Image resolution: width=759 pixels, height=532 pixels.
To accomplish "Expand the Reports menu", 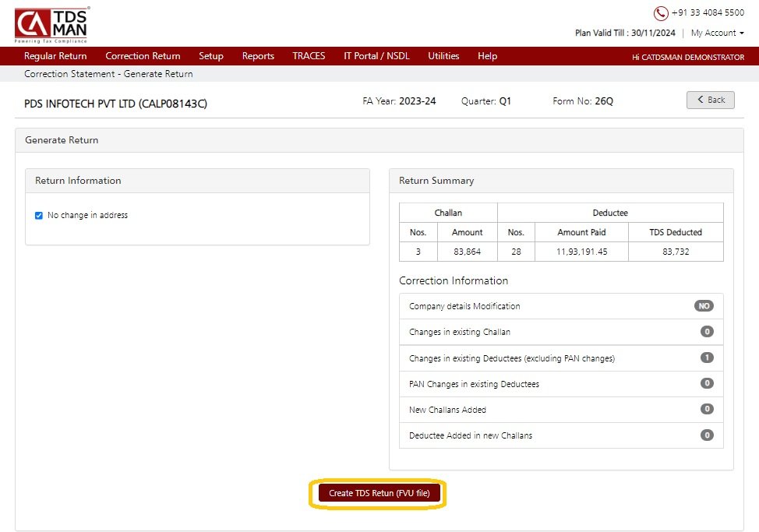I will pos(258,56).
